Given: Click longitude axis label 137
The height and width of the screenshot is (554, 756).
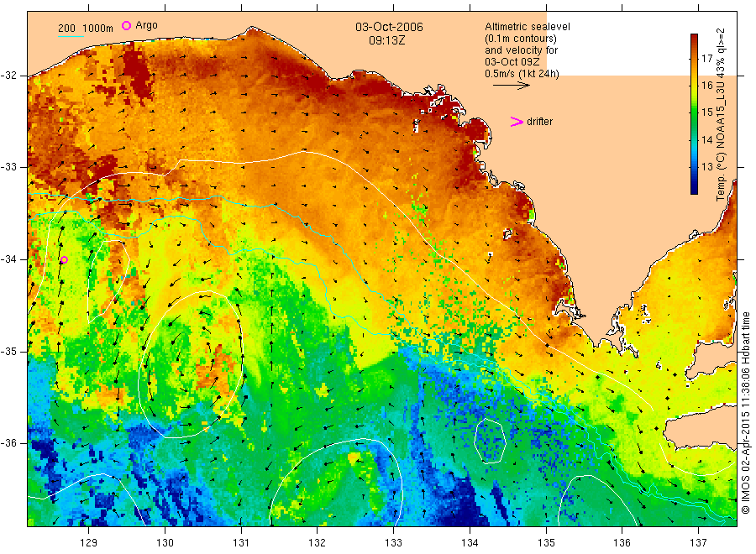Looking at the screenshot, I should coord(698,542).
